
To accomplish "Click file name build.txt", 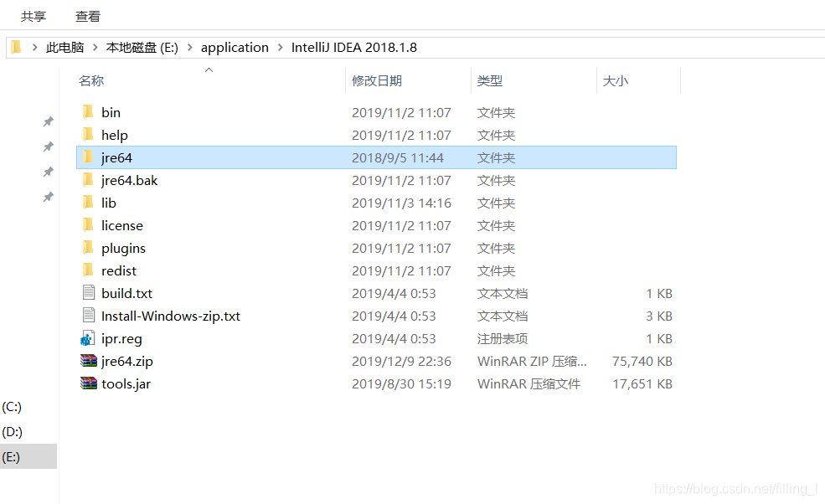I will pos(126,294).
